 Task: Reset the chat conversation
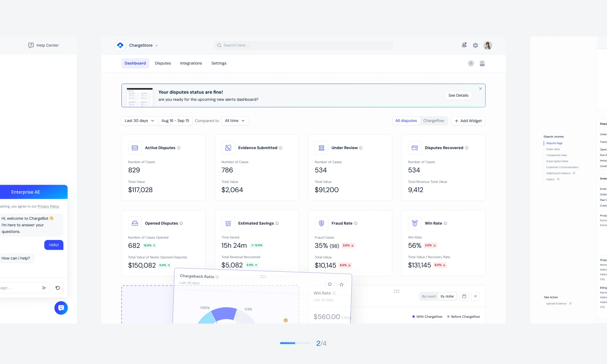coord(58,288)
